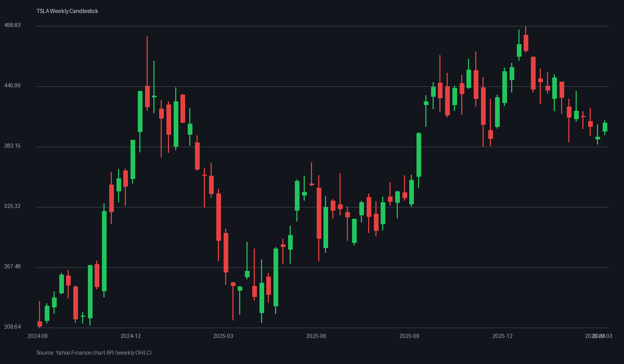Click the "383.15" price axis label
The width and height of the screenshot is (624, 364).
tap(11, 146)
